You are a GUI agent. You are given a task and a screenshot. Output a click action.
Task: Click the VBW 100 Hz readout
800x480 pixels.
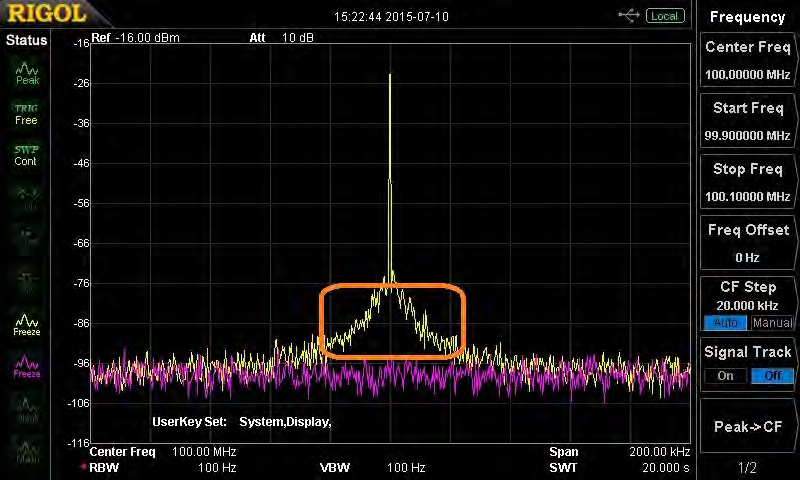372,467
